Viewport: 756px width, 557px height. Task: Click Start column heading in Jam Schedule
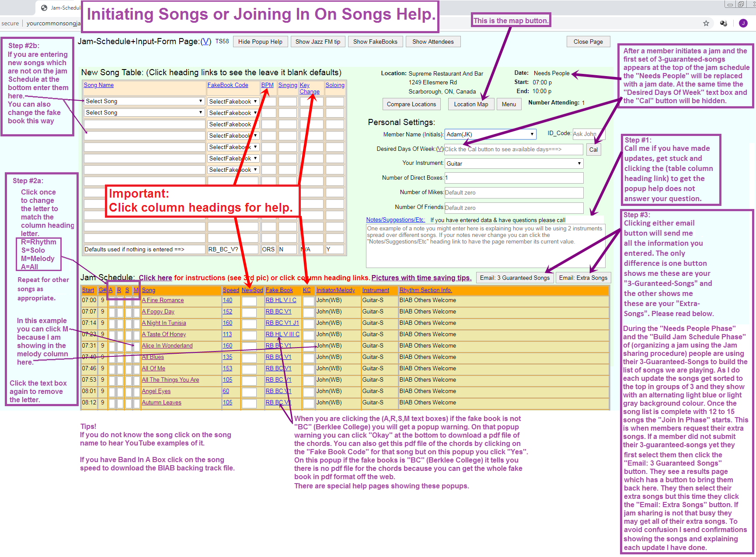click(x=88, y=290)
